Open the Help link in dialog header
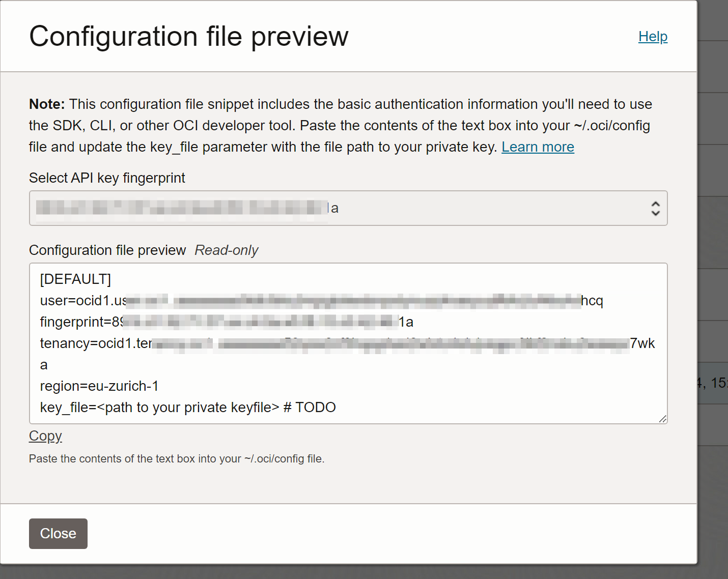Image resolution: width=728 pixels, height=579 pixels. coord(653,37)
